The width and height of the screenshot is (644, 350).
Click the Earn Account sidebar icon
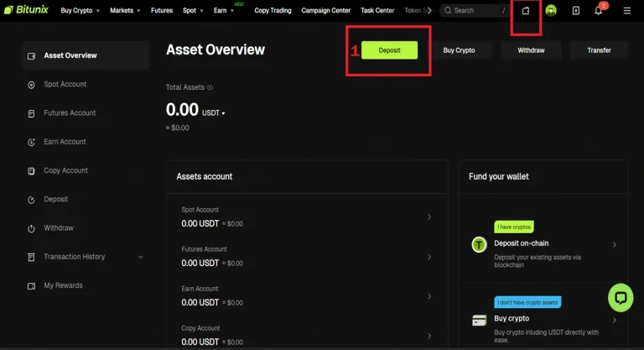click(31, 143)
